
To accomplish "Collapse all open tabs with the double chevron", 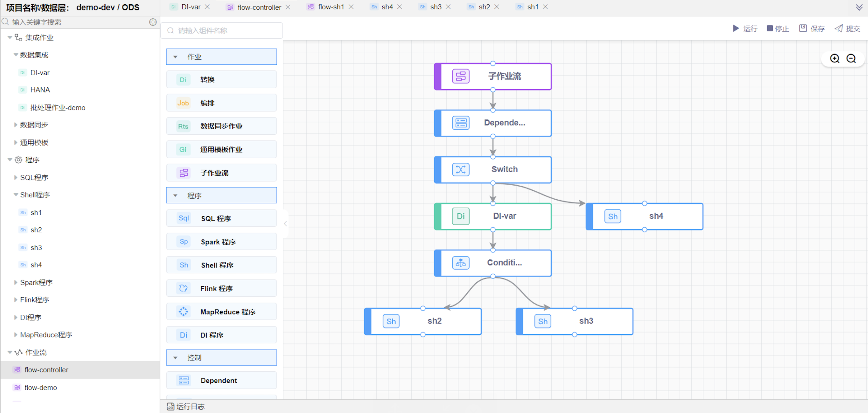I will (860, 7).
